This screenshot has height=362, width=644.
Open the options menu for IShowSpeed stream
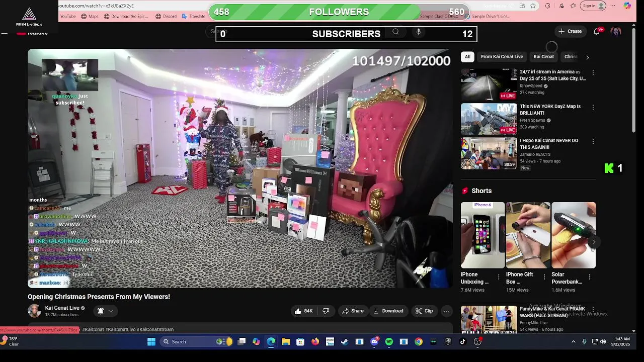tap(593, 73)
